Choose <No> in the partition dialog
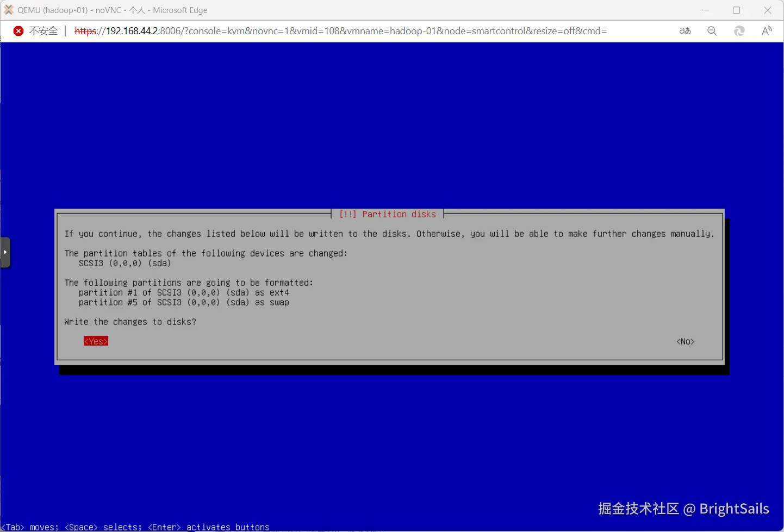This screenshot has width=784, height=532. (x=686, y=341)
